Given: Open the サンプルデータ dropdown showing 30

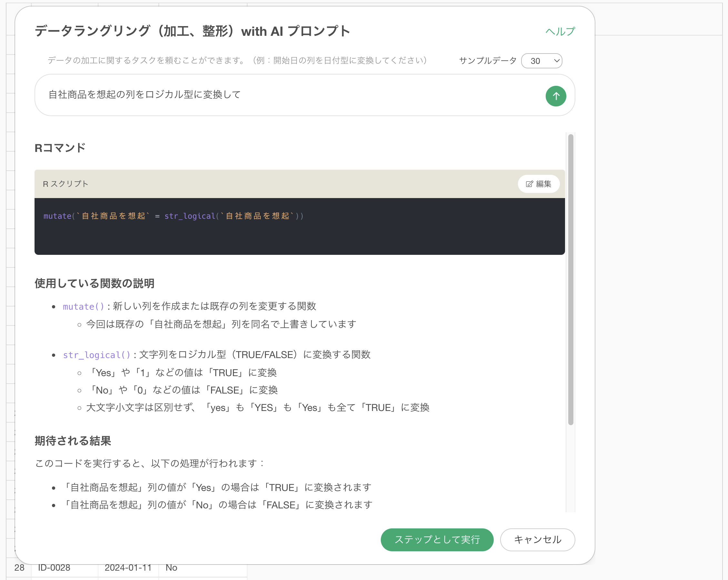Looking at the screenshot, I should pos(541,61).
